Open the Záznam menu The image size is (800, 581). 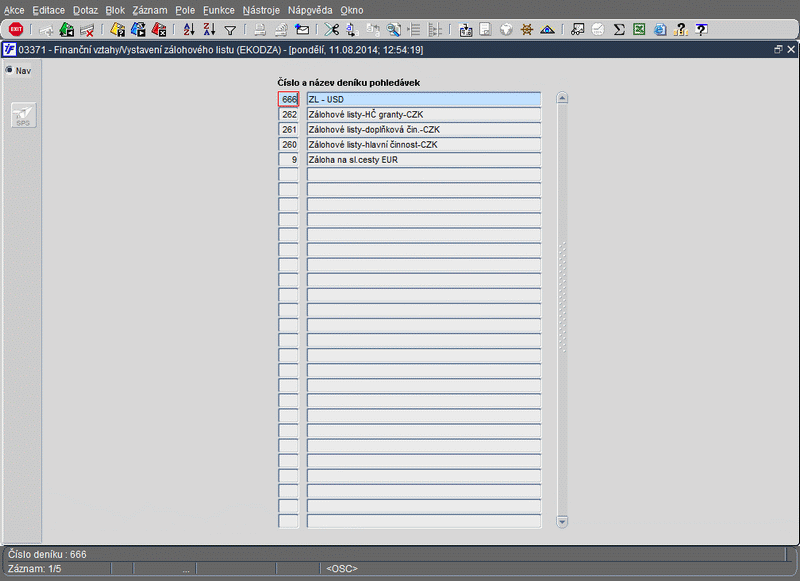[x=149, y=10]
